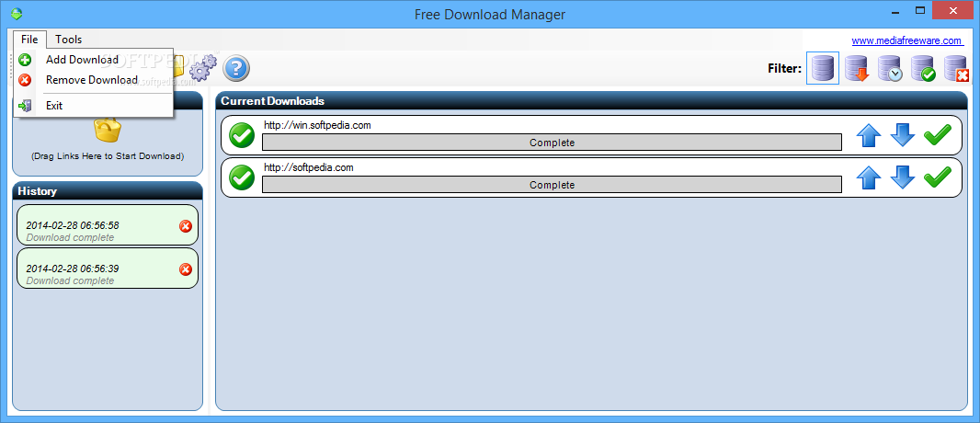Move the http://softpedia.com download down

pos(903,178)
